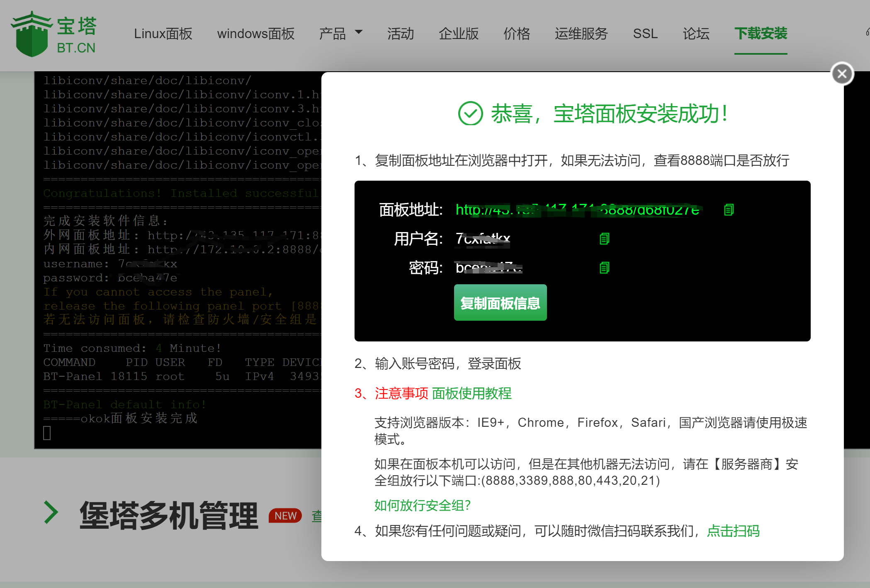This screenshot has width=870, height=588.
Task: Click the 点击扫码 link
Action: coord(733,531)
